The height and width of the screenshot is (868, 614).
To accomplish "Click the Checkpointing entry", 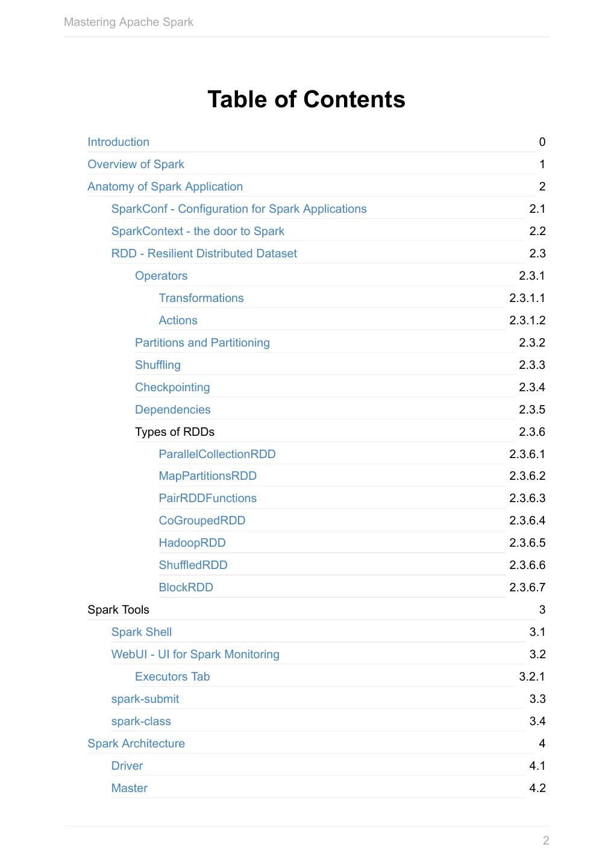I will (x=172, y=388).
